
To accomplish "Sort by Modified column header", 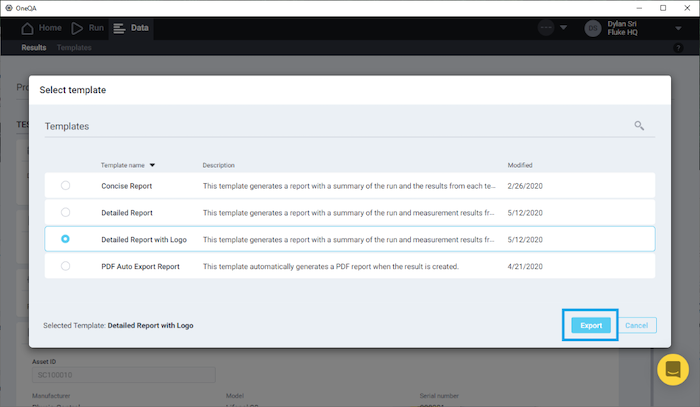I will (520, 165).
